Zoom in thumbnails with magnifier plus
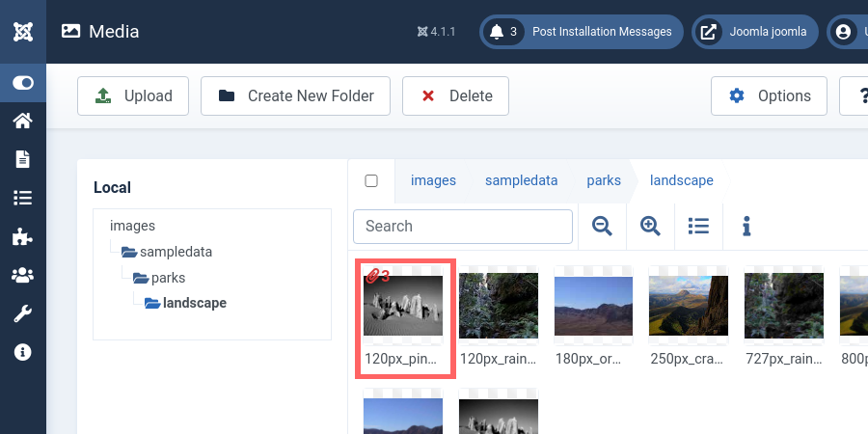 click(x=650, y=226)
